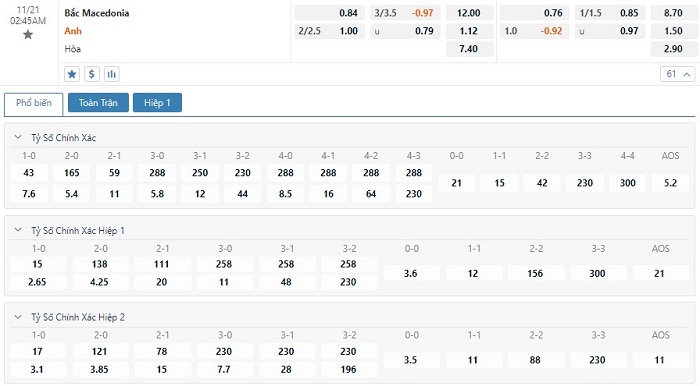Screen dimensions: 700x386
Task: Pick the 12.00 Bắc Macedonia win odds
Action: [469, 13]
